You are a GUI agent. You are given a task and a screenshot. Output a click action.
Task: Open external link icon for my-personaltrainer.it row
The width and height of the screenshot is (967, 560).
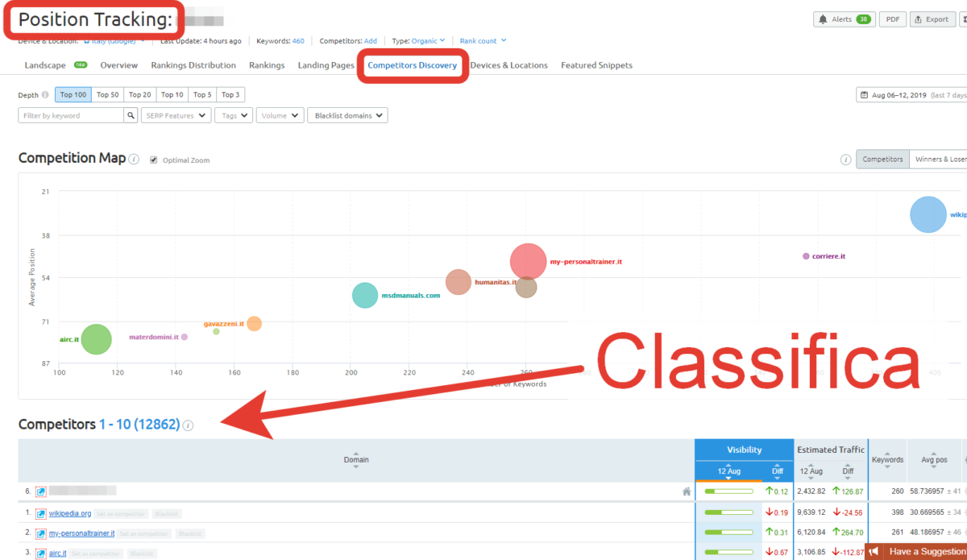[x=41, y=533]
